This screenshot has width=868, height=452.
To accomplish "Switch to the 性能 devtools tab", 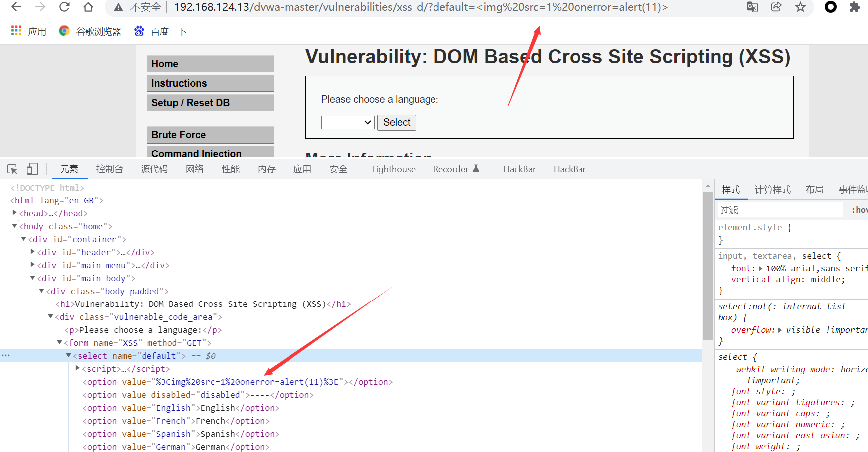I will click(231, 169).
